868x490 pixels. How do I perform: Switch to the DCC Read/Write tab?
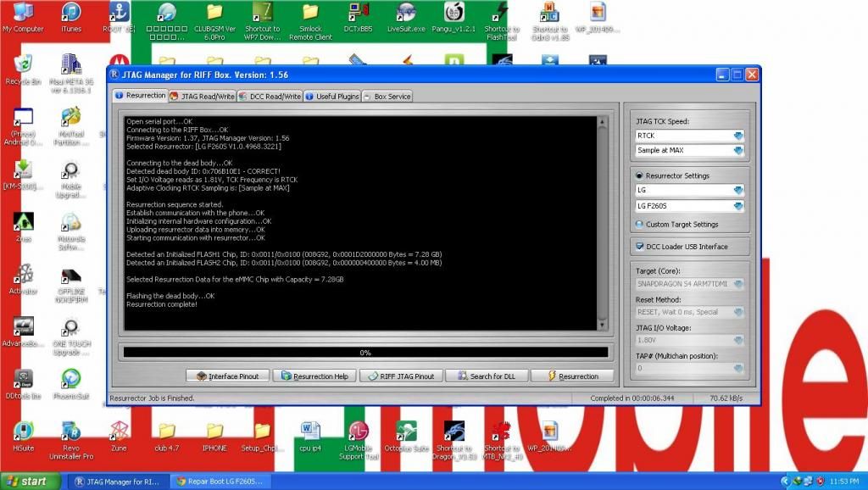tap(270, 97)
